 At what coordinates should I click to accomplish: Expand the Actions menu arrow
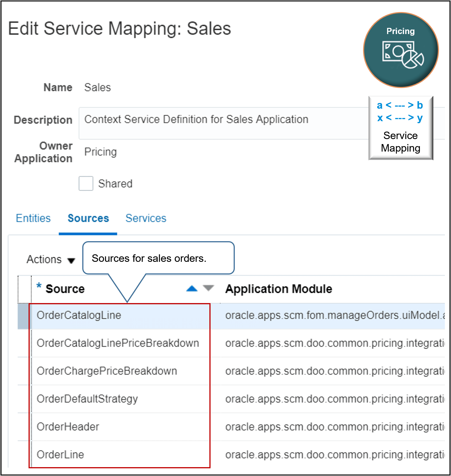[71, 260]
